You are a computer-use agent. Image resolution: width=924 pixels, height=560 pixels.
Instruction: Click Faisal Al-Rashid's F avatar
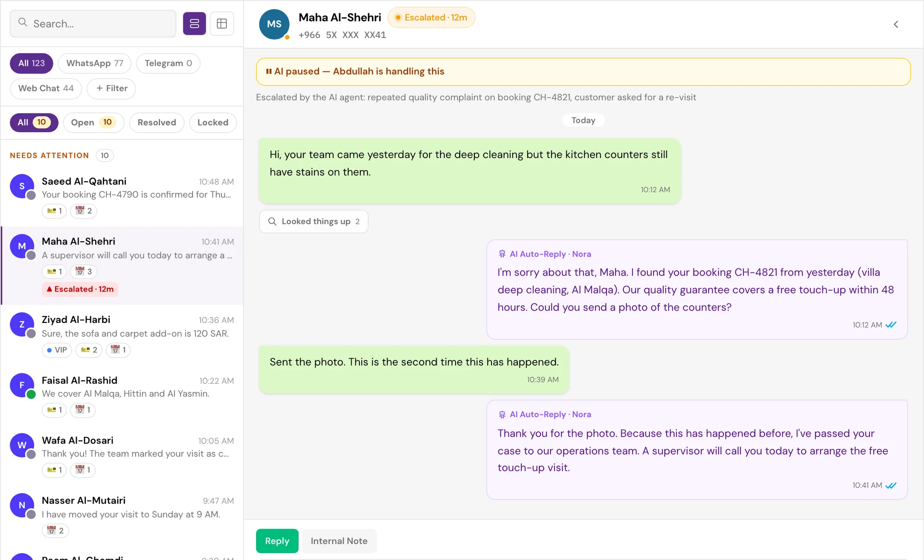[x=22, y=385]
